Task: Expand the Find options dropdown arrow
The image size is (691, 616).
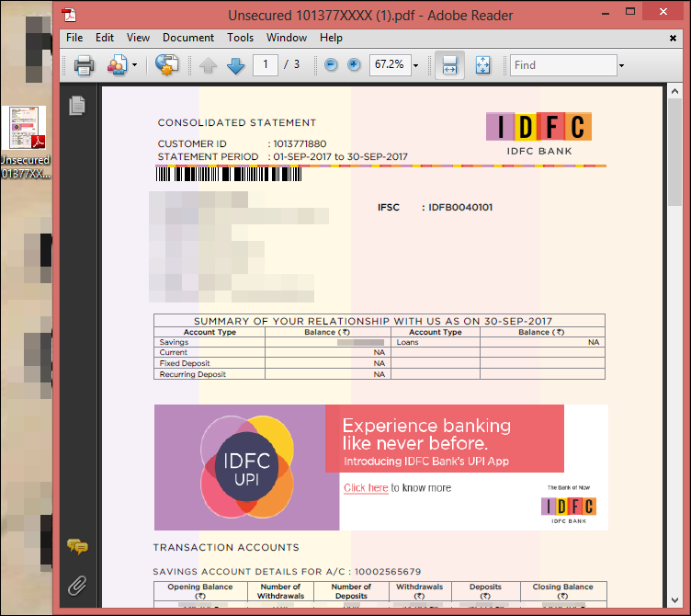Action: [x=621, y=65]
